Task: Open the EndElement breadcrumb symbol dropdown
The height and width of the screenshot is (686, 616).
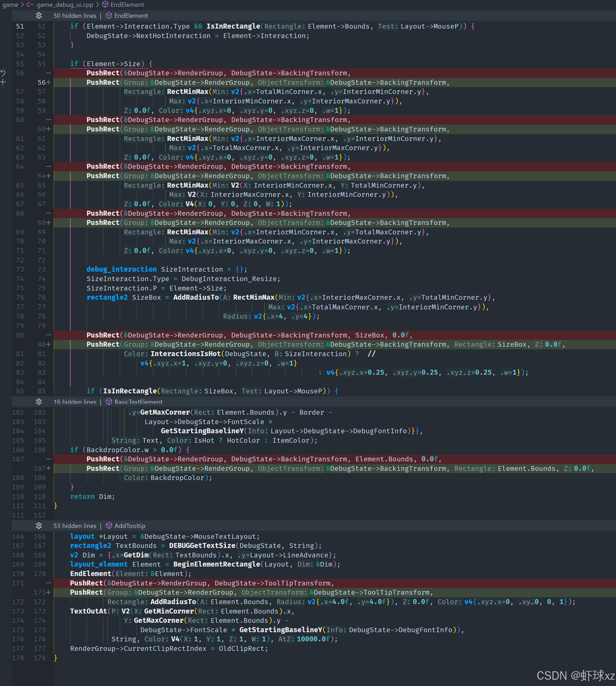Action: tap(127, 4)
